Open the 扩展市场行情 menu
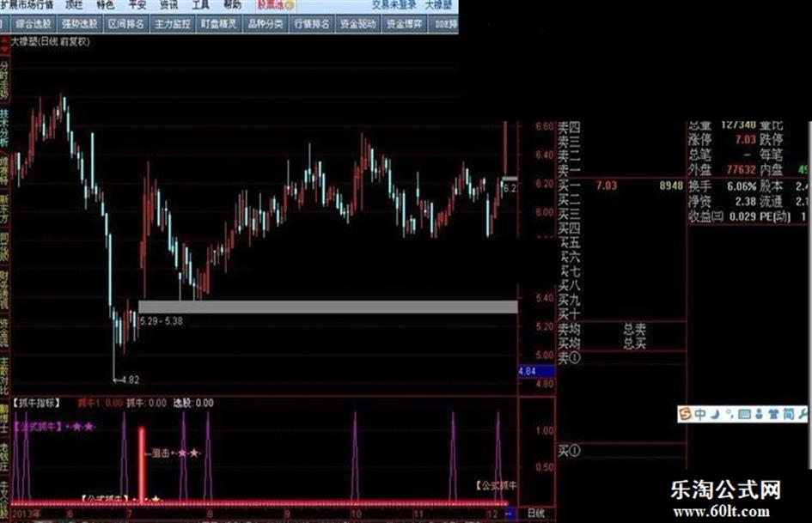Image resolution: width=812 pixels, height=523 pixels. [27, 5]
